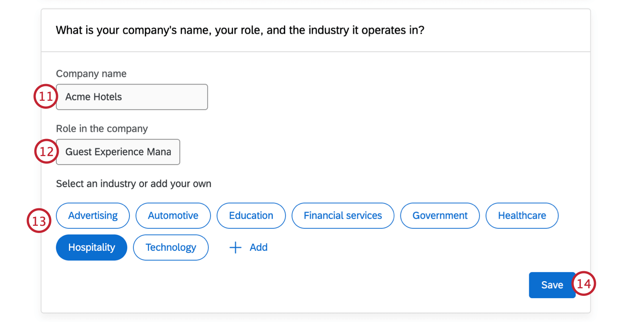Click the "Company name" field label
Viewport: 644px width, 322px height.
coord(91,73)
